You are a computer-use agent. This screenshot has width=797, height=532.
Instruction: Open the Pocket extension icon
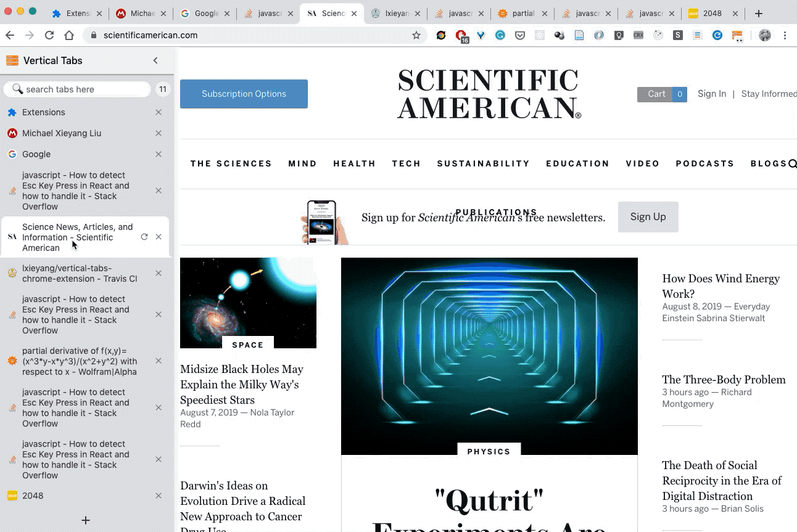(520, 35)
